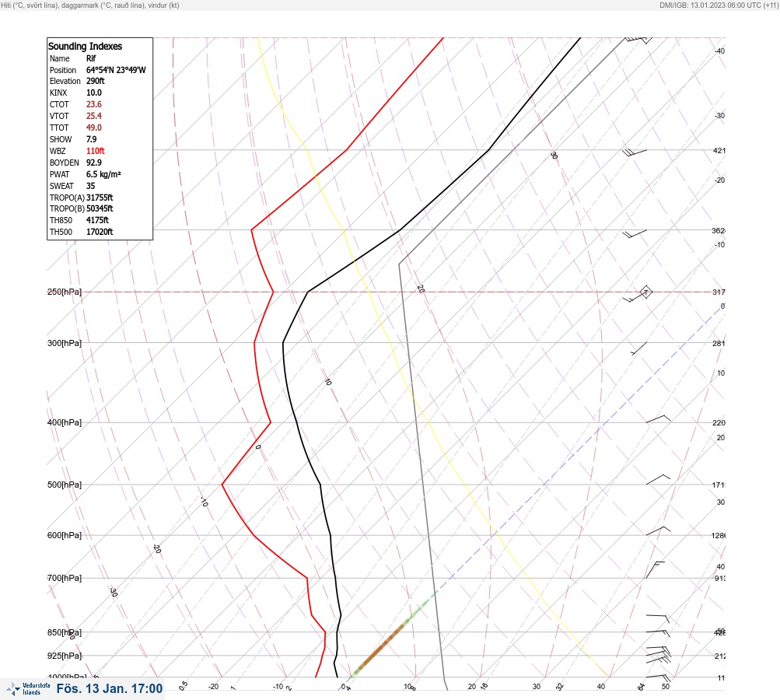Click the BOYDEN value 92.9
The width and height of the screenshot is (780, 700).
pyautogui.click(x=94, y=163)
